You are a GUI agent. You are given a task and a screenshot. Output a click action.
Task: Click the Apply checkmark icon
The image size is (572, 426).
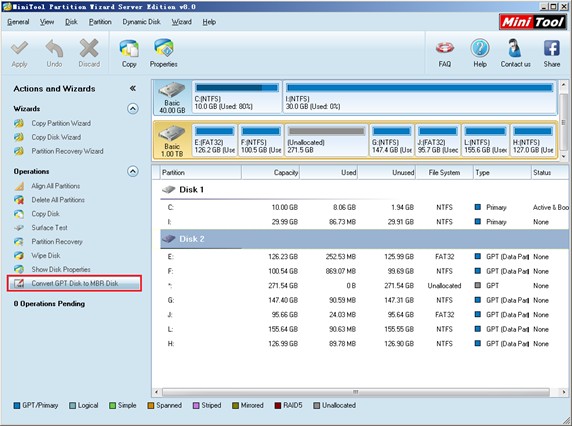tap(19, 48)
